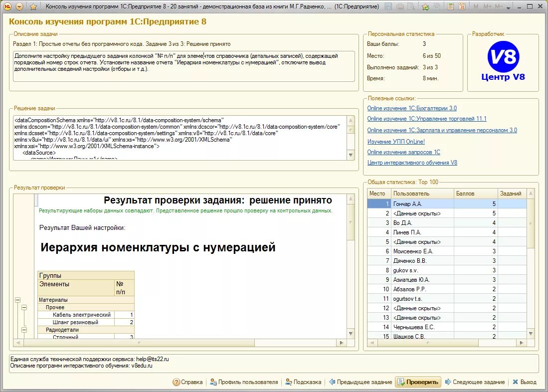The width and height of the screenshot is (548, 392).
Task: Click scroll-right arrow of result report
Action: tap(342, 343)
